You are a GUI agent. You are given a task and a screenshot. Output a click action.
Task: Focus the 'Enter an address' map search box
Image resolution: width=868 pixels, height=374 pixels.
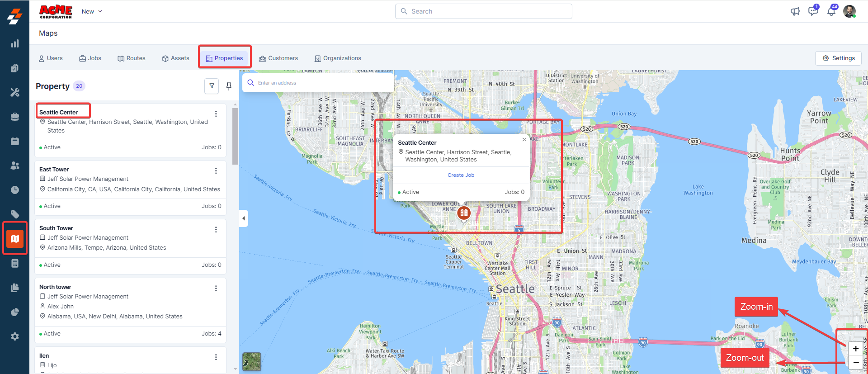tap(318, 83)
